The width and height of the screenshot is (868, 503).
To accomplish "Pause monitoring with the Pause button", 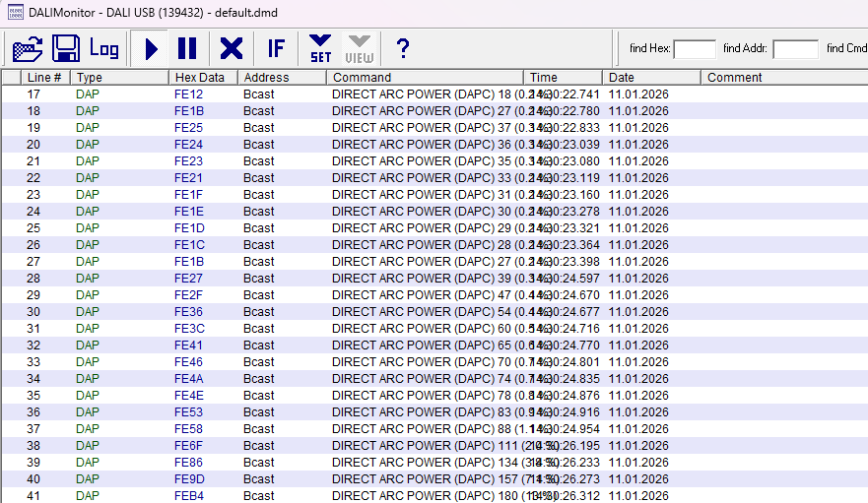I will click(187, 48).
